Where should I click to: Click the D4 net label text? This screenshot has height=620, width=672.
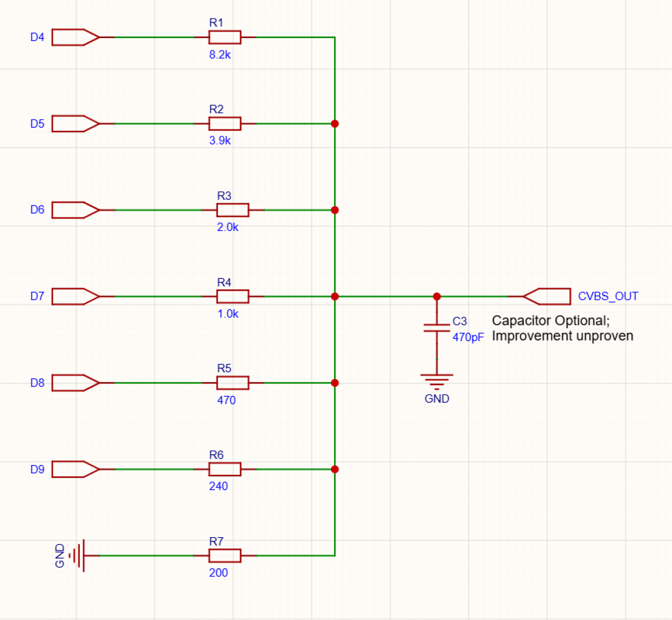tap(37, 37)
